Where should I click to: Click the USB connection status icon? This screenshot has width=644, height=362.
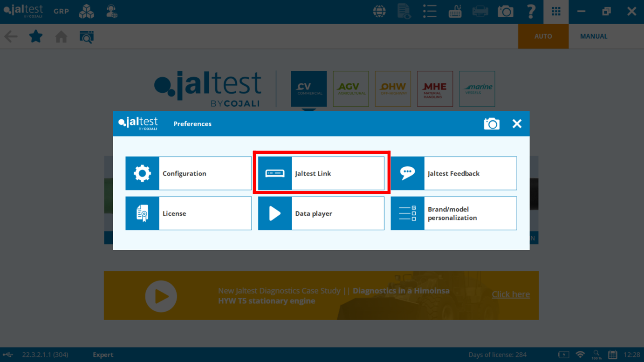pos(8,355)
